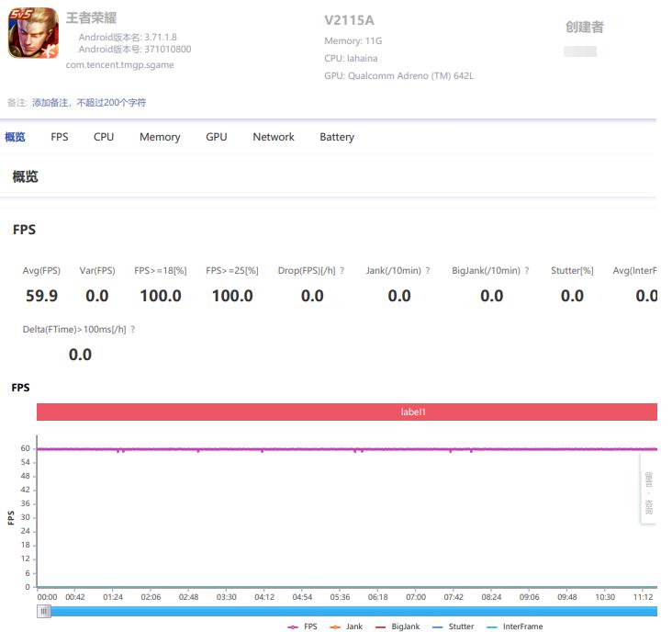Switch to the Battery tab
This screenshot has height=632, width=672.
point(337,137)
